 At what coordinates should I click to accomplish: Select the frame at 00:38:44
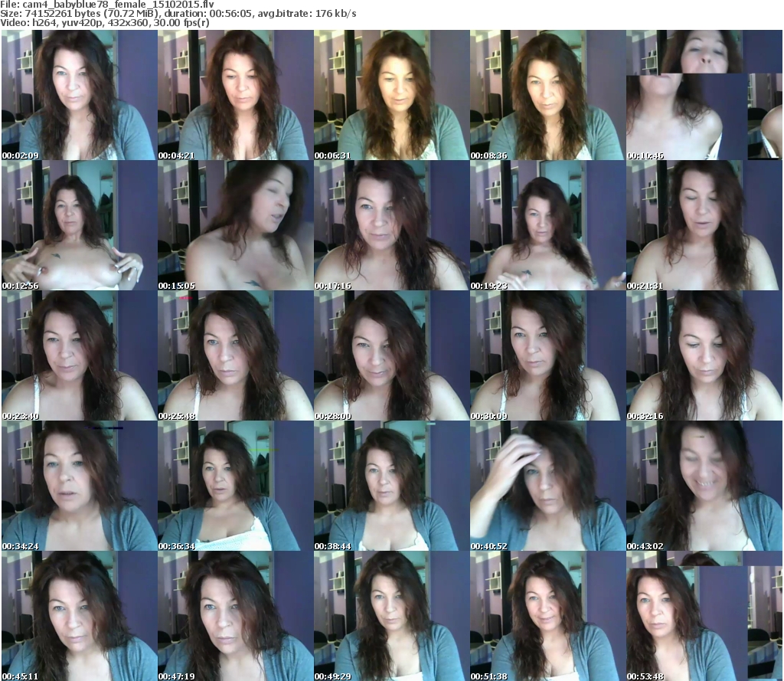pos(391,486)
